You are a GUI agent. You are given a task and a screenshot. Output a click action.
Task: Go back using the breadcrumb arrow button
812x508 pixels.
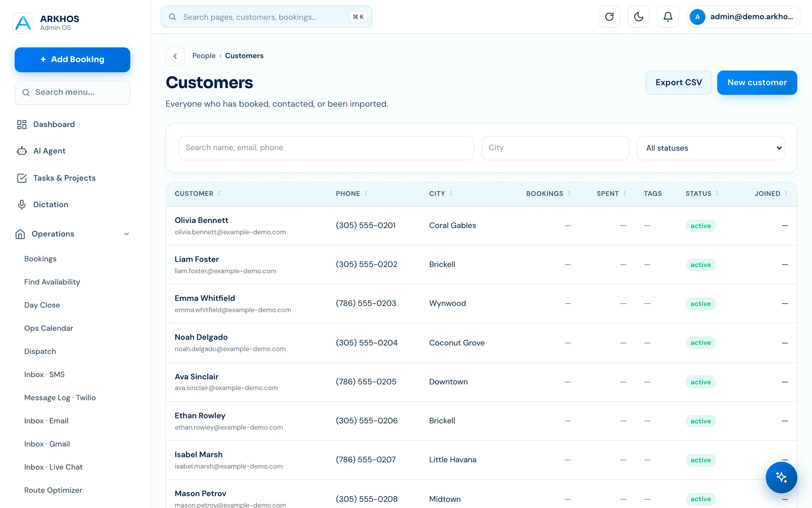175,56
